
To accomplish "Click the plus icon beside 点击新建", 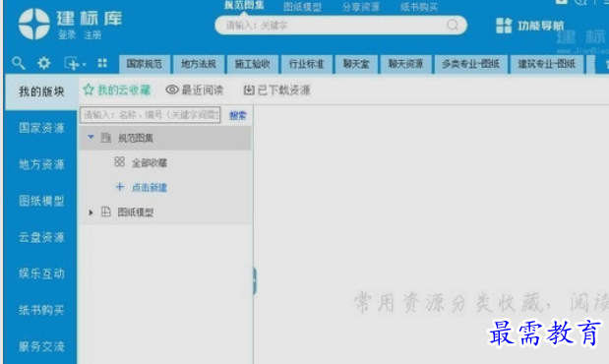I will tap(120, 187).
